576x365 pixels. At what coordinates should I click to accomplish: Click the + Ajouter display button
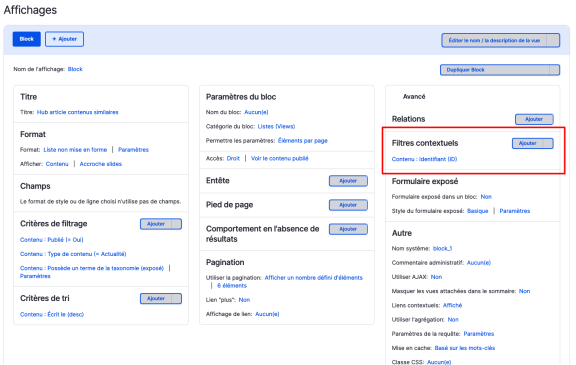[x=64, y=39]
